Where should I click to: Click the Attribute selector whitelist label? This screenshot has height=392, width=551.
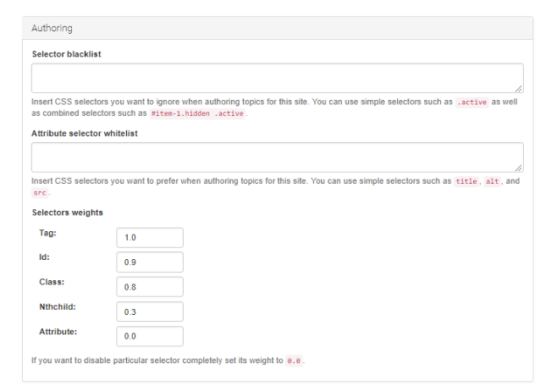coord(85,134)
